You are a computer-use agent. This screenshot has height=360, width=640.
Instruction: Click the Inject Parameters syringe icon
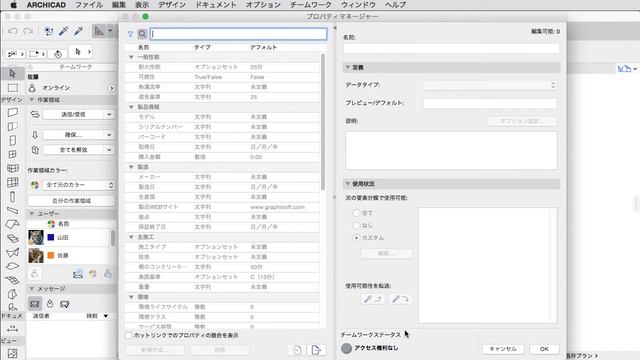79,31
